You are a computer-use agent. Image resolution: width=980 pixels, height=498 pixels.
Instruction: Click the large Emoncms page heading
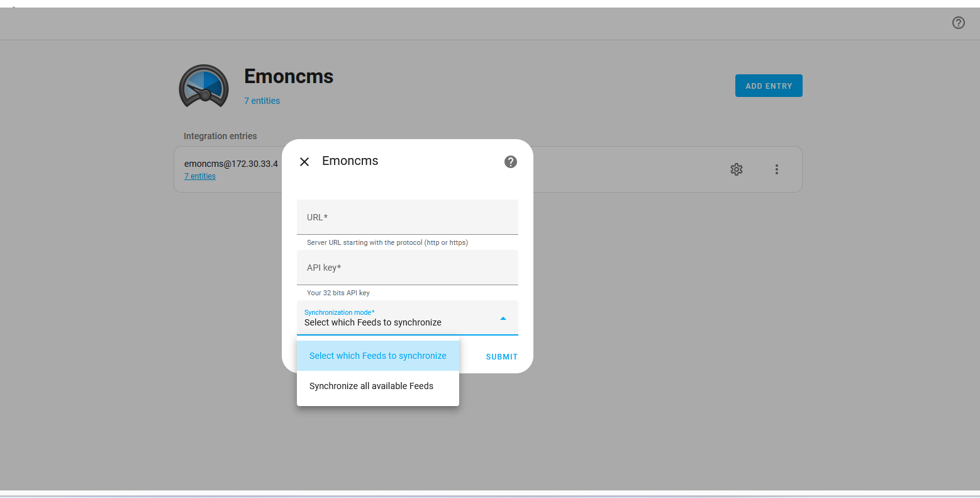(x=289, y=76)
